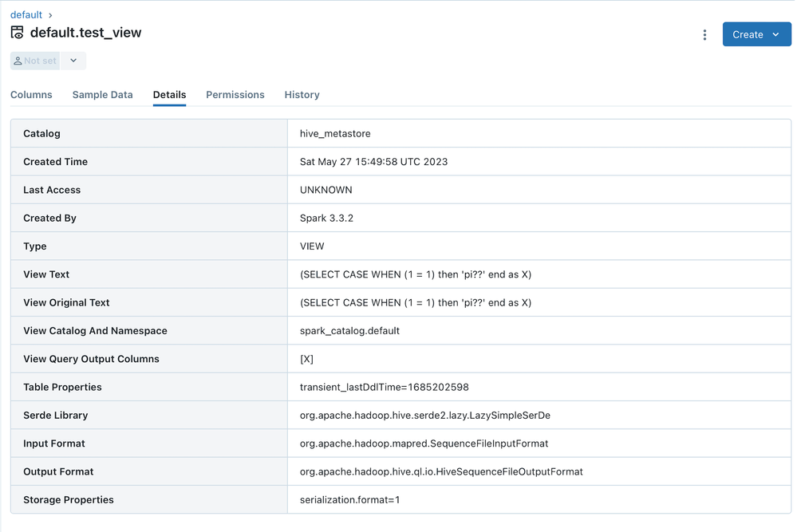Click the breadcrumb chevron after default
Viewport: 797px width, 532px height.
coord(50,15)
